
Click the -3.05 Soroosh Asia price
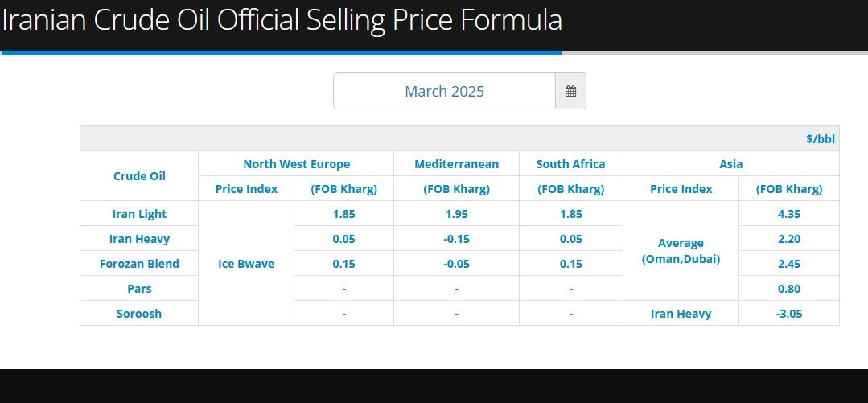click(x=788, y=314)
